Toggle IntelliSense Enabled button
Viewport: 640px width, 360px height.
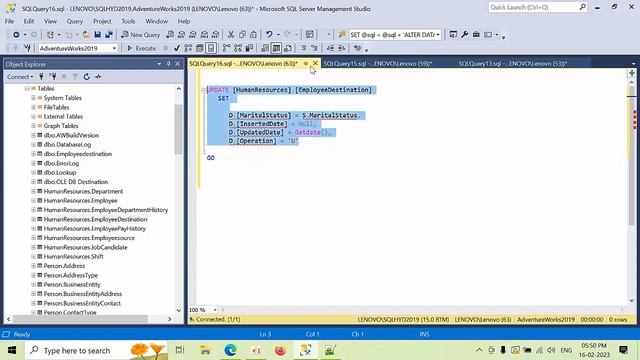(211, 48)
